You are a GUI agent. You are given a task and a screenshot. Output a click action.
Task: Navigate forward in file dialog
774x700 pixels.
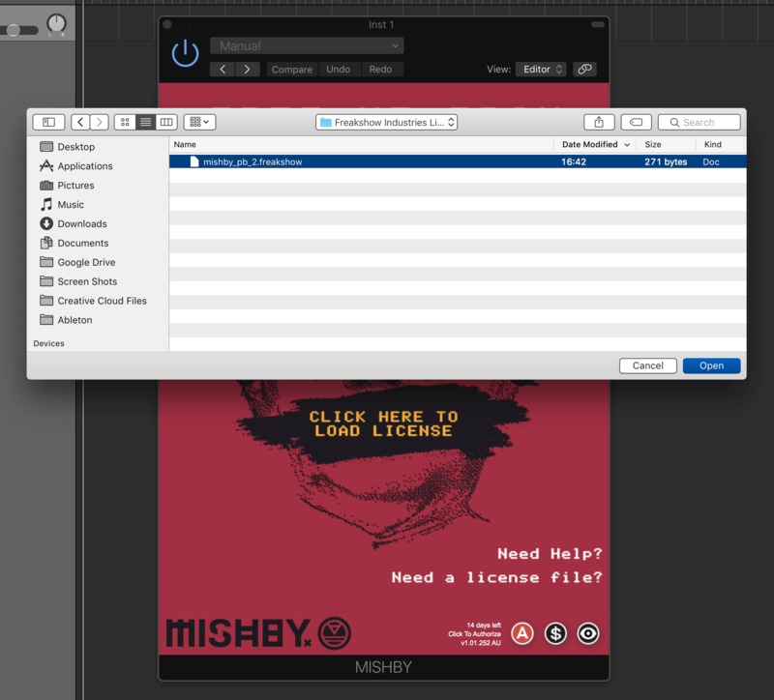click(x=100, y=122)
